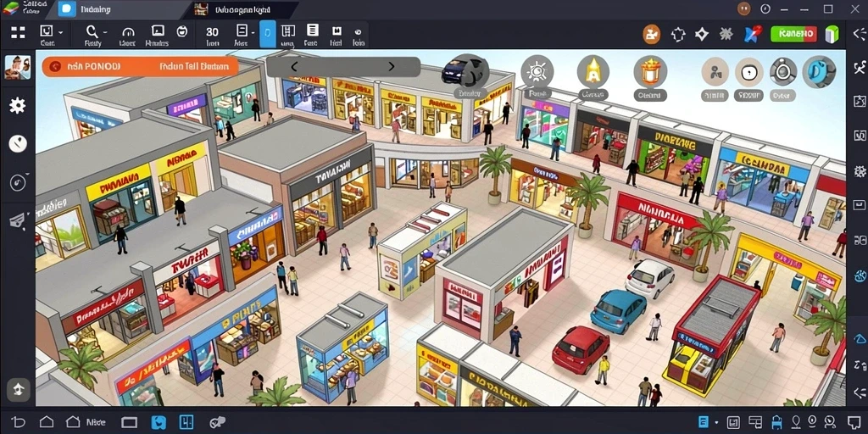Select the magnifying glass search tool
868x434 pixels.
(92, 31)
